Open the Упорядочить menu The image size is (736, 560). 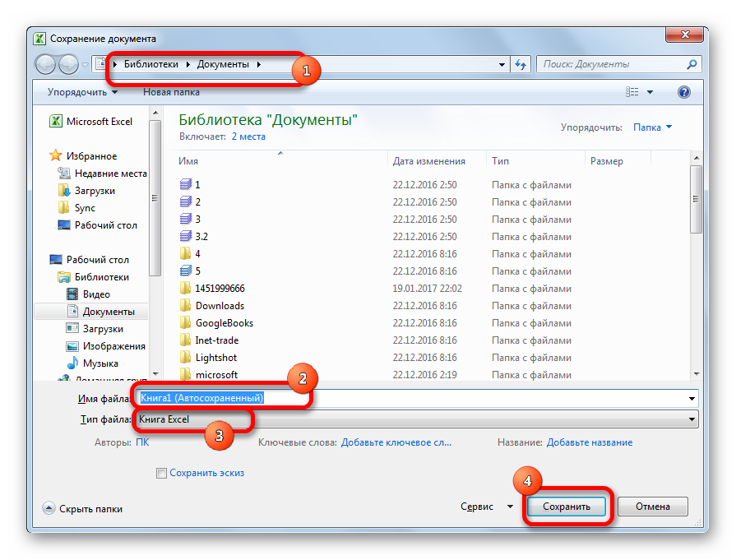tap(81, 93)
